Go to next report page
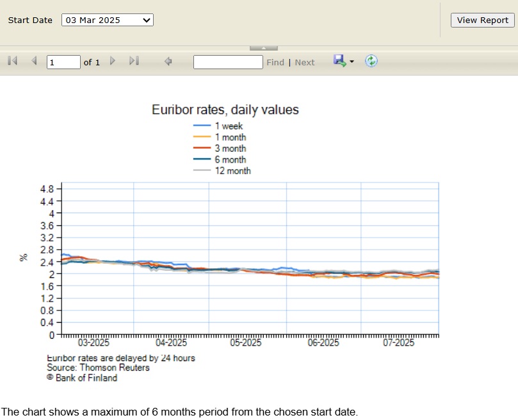 coord(113,61)
